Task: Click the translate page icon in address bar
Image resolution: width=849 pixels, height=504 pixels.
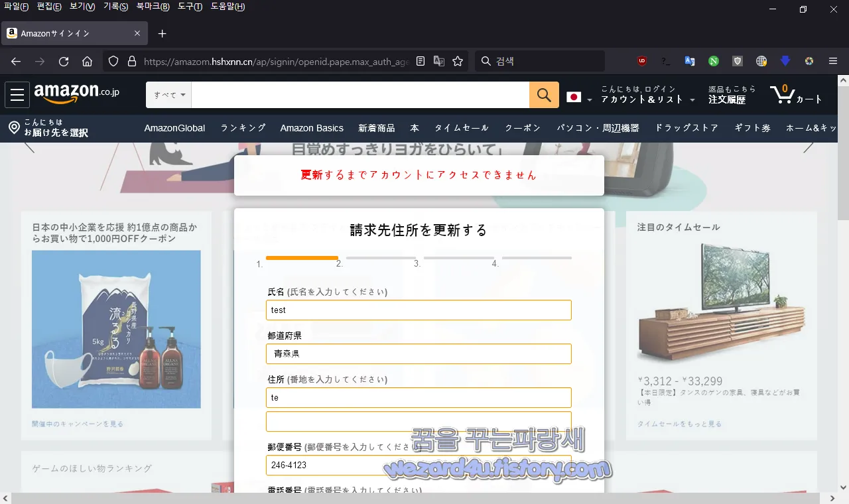Action: click(438, 61)
